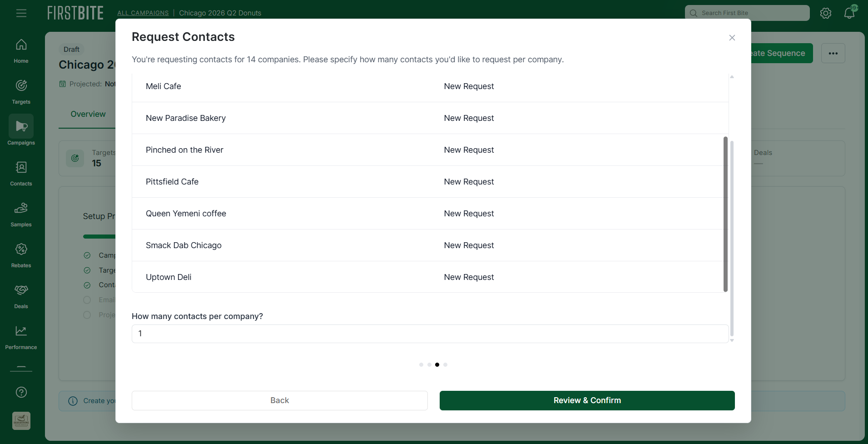This screenshot has width=868, height=444.
Task: Click the Projected calendar icon
Action: coord(63,84)
